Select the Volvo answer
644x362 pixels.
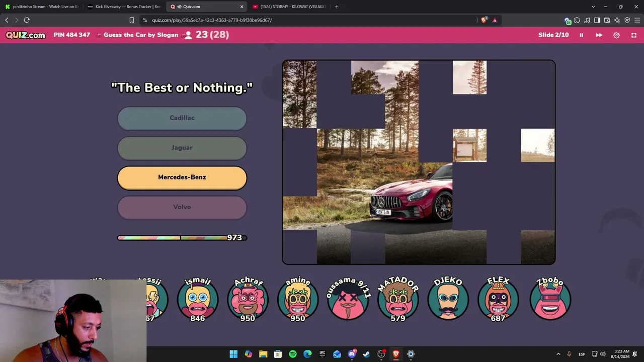click(x=182, y=207)
